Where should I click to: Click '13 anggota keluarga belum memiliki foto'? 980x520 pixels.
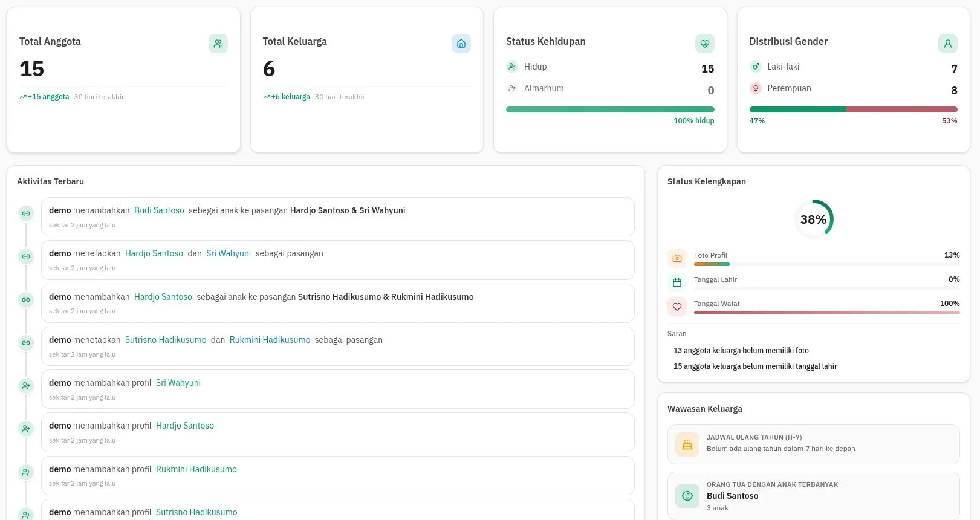[741, 351]
